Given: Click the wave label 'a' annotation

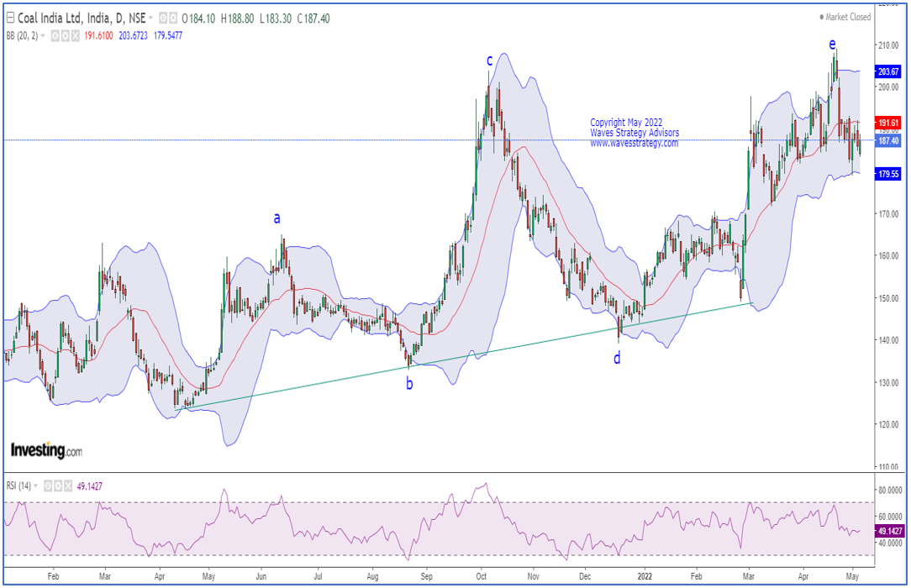Looking at the screenshot, I should tap(277, 218).
